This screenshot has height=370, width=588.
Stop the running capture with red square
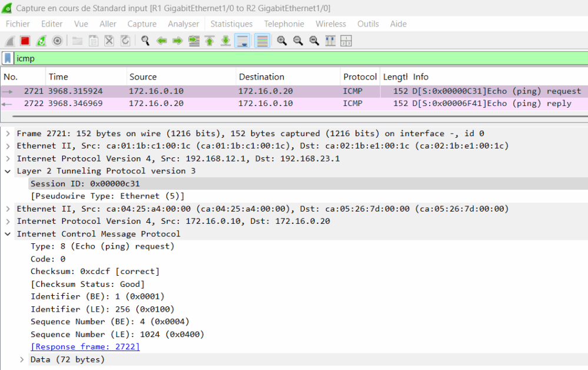coord(25,41)
